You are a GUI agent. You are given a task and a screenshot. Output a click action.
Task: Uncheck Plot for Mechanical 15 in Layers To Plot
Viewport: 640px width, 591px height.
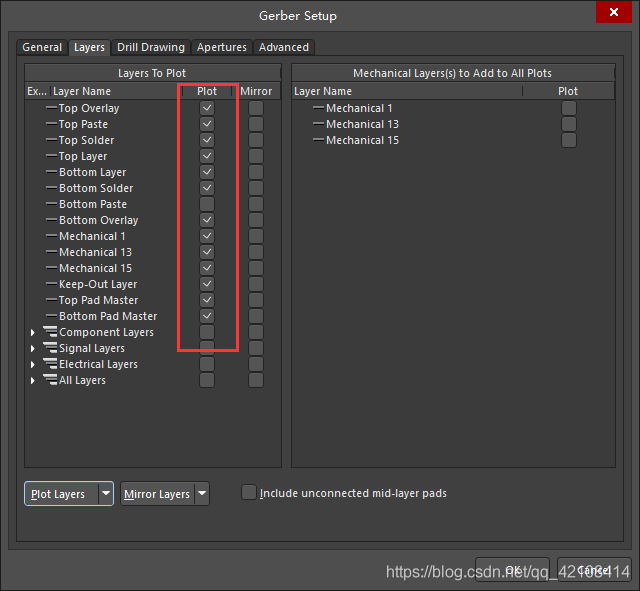click(x=207, y=268)
